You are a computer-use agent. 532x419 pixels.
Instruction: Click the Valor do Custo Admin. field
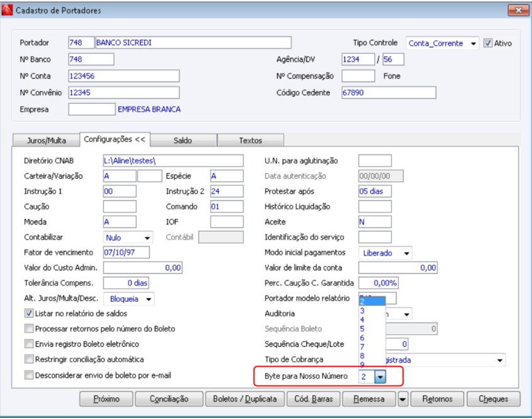point(142,267)
